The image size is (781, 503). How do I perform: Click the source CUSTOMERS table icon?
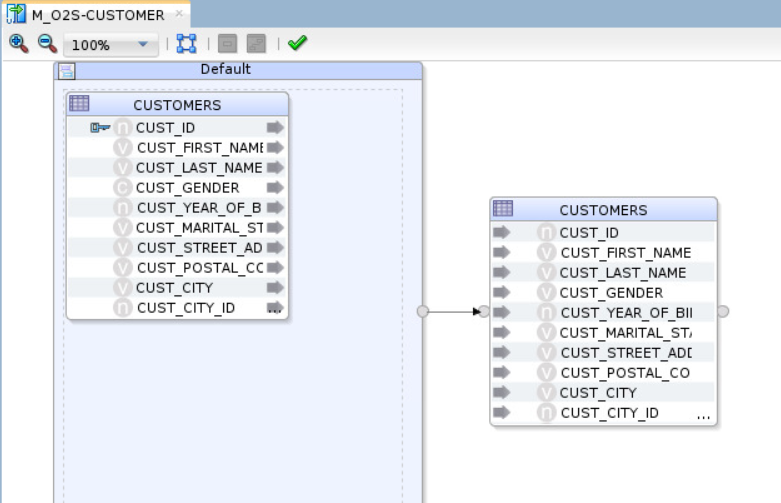[79, 104]
